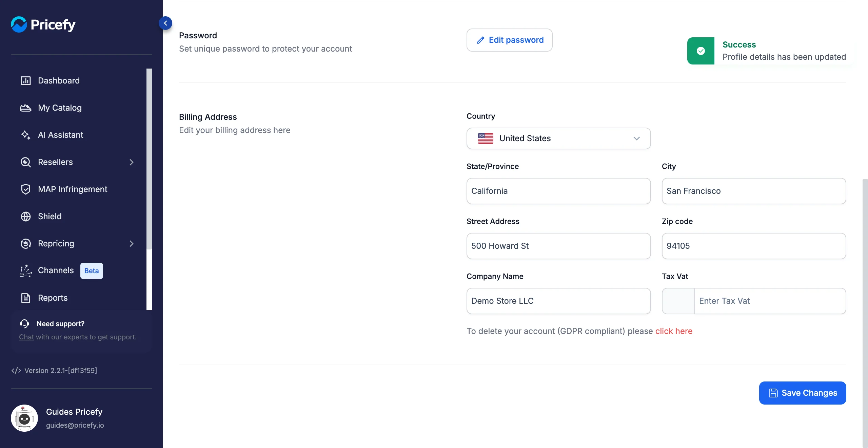This screenshot has width=868, height=448.
Task: Click the Enter Tax Vat input
Action: 770,301
